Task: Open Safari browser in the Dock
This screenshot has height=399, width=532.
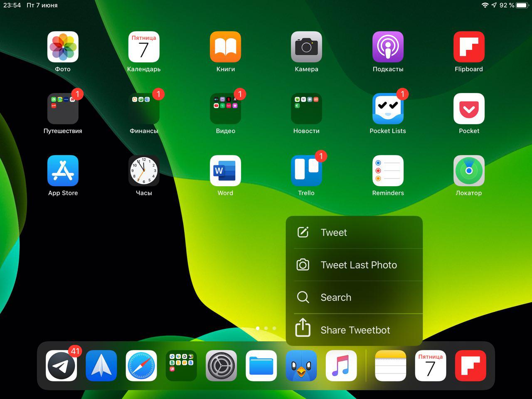Action: click(x=141, y=366)
